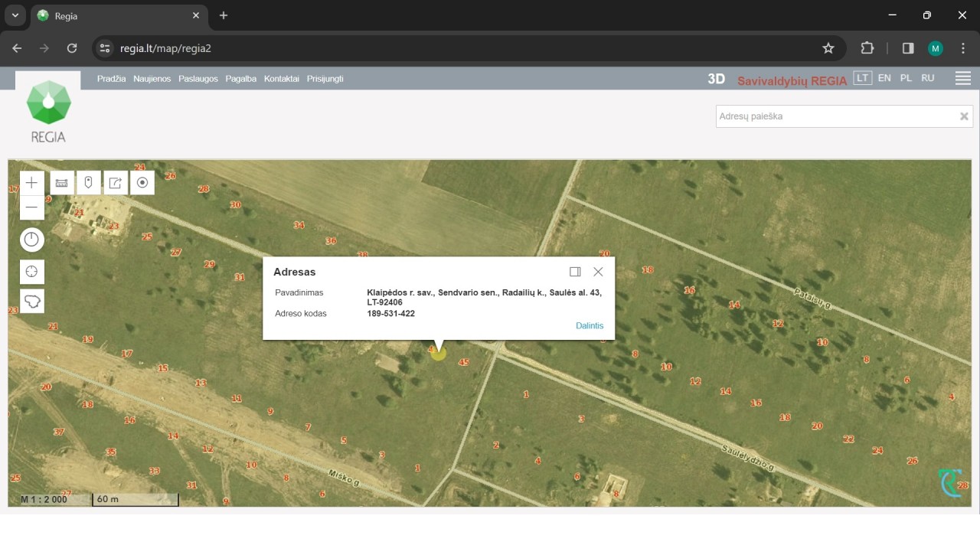Open the Paslaugos menu item
Image resolution: width=980 pixels, height=545 pixels.
point(198,79)
